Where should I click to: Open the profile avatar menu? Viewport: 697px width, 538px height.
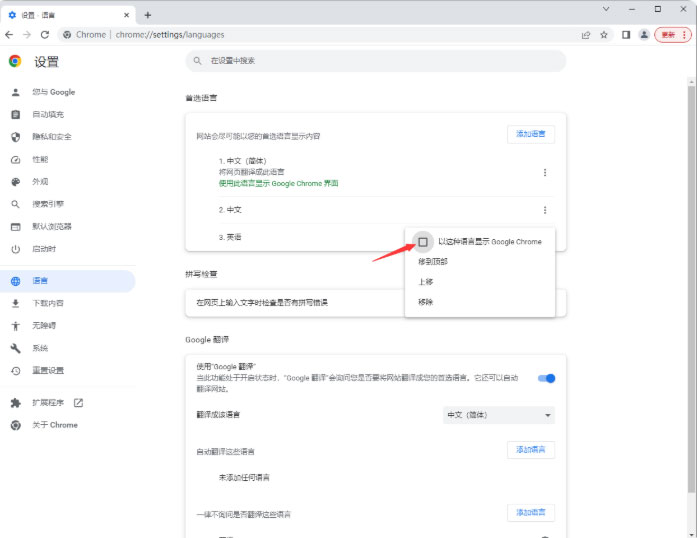click(644, 35)
